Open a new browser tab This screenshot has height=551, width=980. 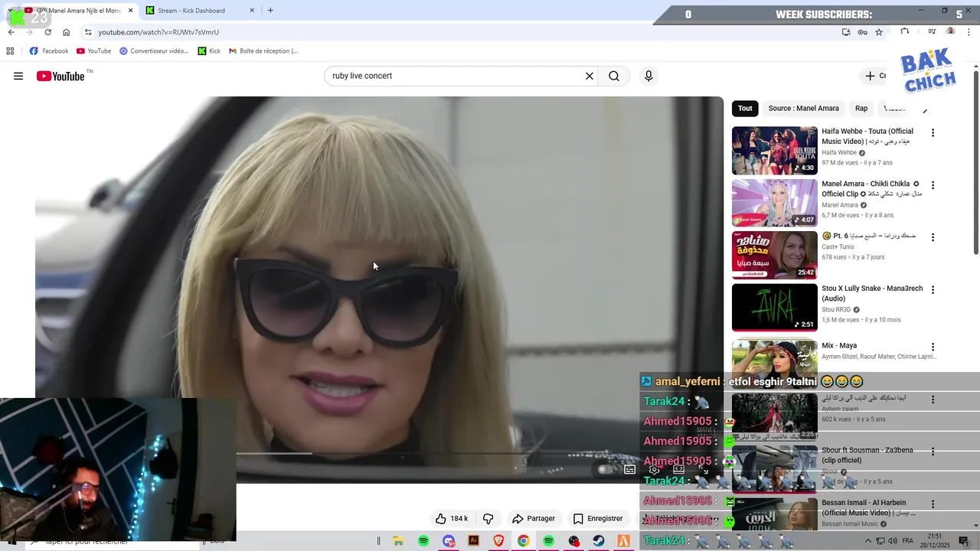(270, 10)
